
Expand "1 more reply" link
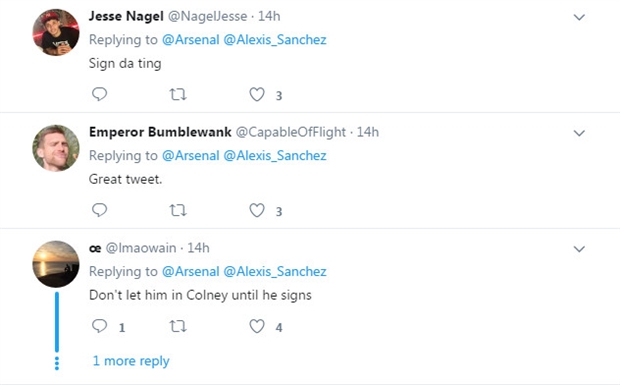point(131,361)
